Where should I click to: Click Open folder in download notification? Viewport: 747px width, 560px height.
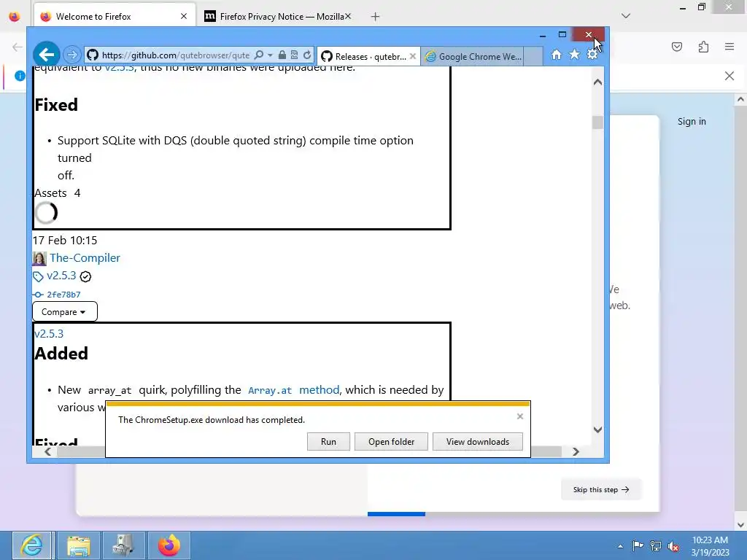pos(391,441)
